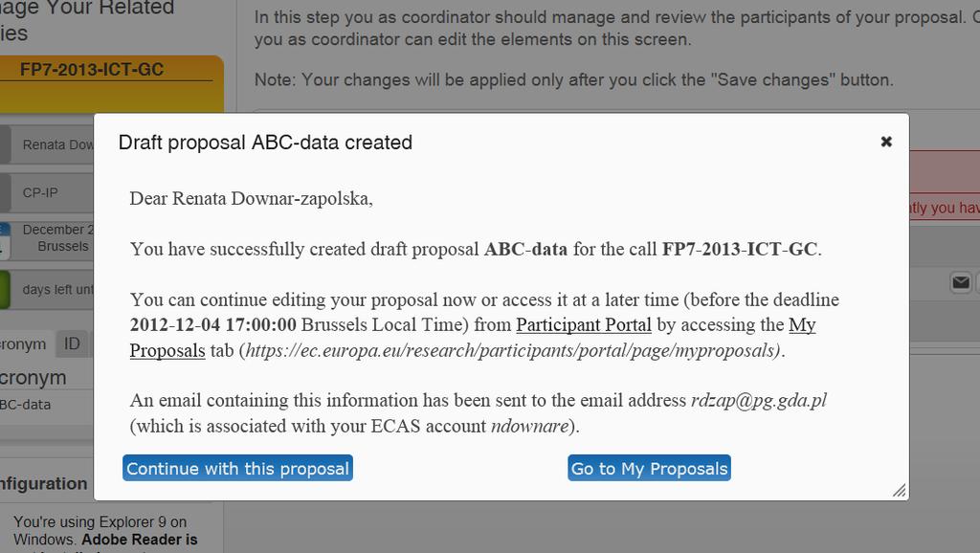Select the Acronym tab
980x553 pixels.
23,343
